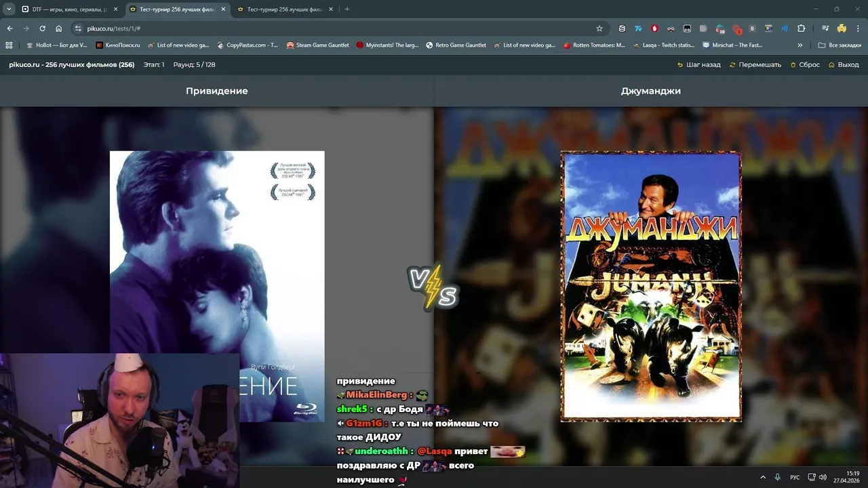
Task: Open the Myinstants bookmark
Action: (387, 45)
